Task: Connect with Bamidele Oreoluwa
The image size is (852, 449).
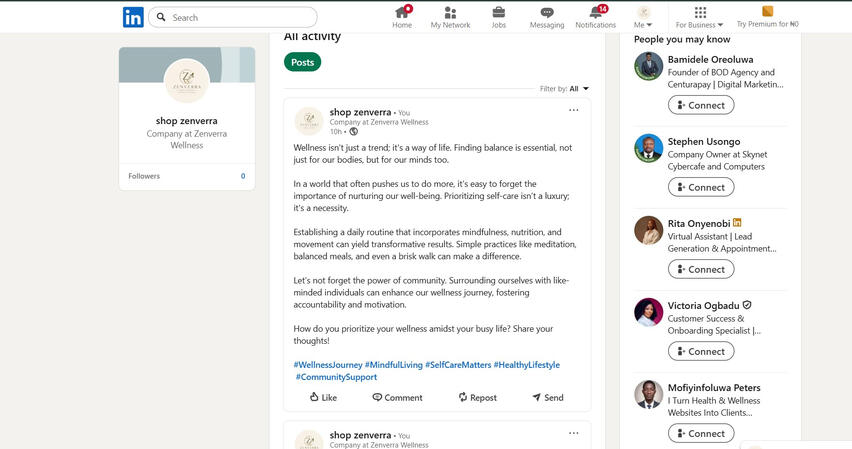Action: 701,105
